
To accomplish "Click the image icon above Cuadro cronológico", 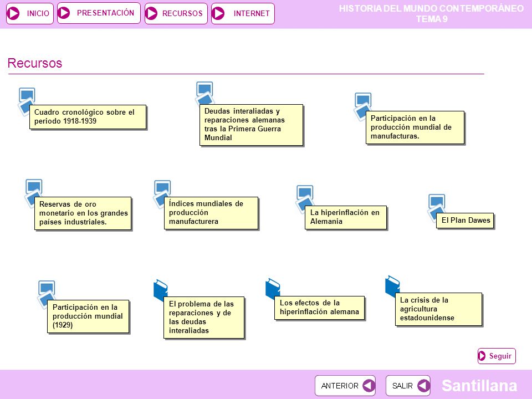I will click(x=27, y=100).
